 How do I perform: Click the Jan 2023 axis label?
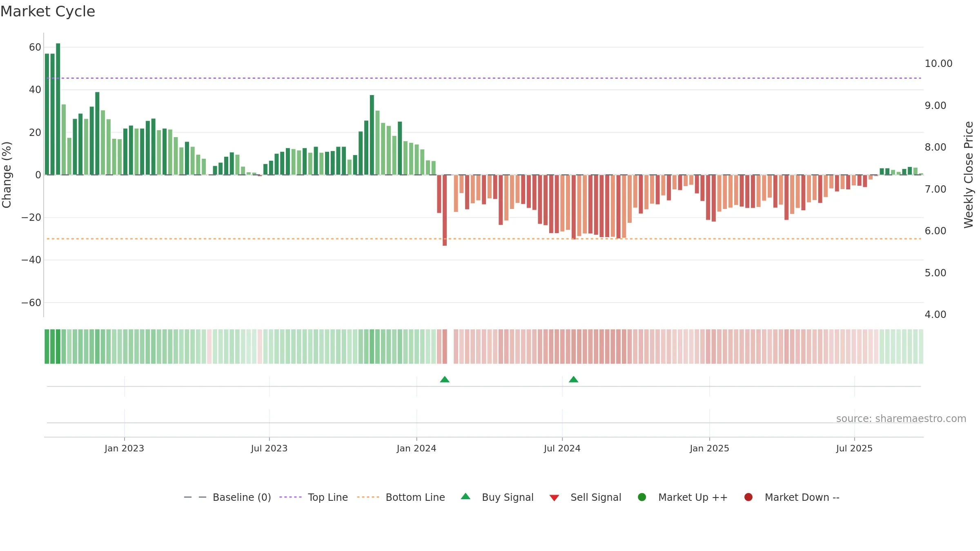coord(124,449)
